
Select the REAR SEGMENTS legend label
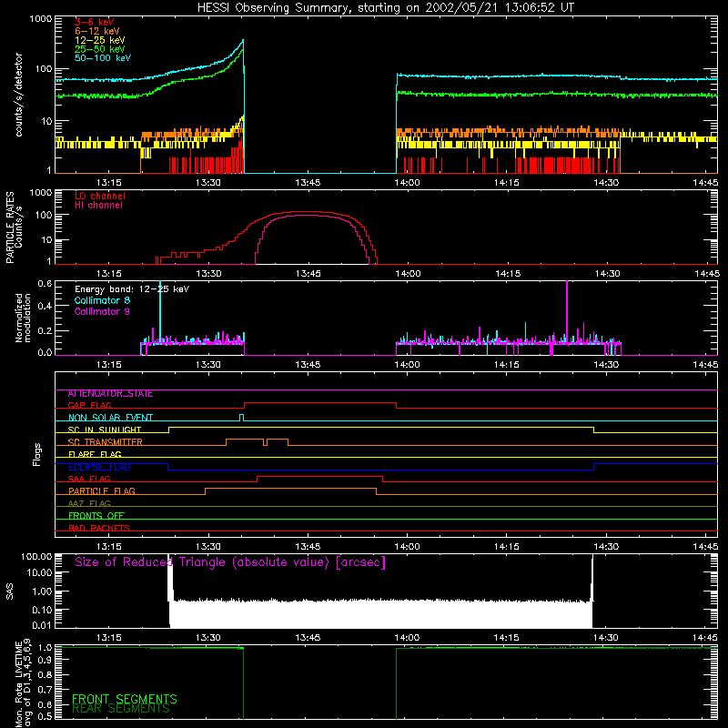121,709
